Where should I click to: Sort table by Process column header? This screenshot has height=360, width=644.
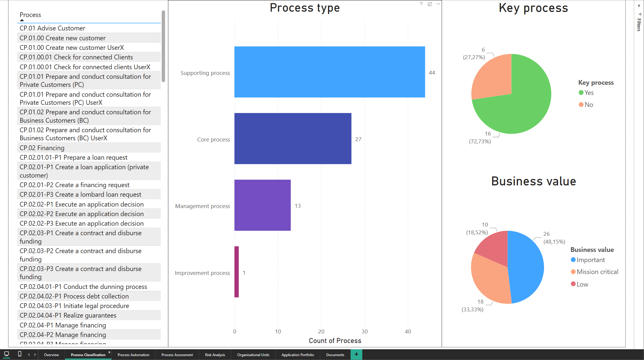click(x=30, y=15)
